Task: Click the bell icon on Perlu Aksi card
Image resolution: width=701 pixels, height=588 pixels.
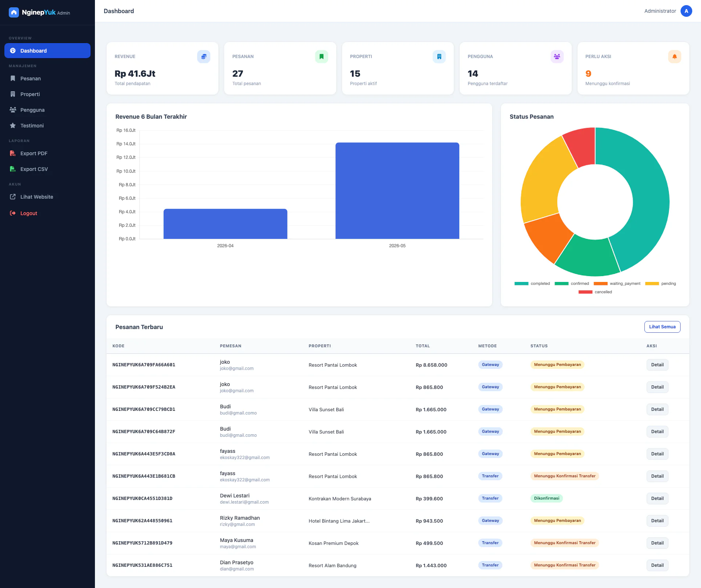Action: 675,57
